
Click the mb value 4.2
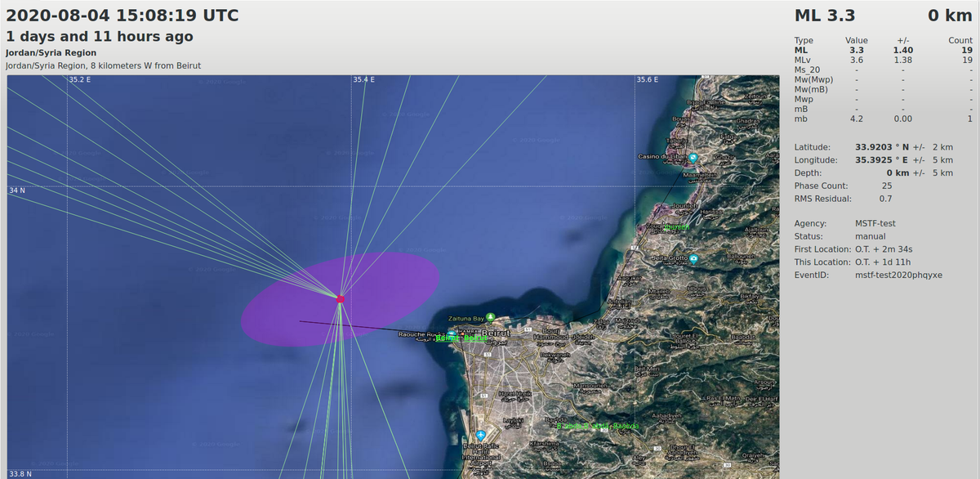[x=857, y=119]
